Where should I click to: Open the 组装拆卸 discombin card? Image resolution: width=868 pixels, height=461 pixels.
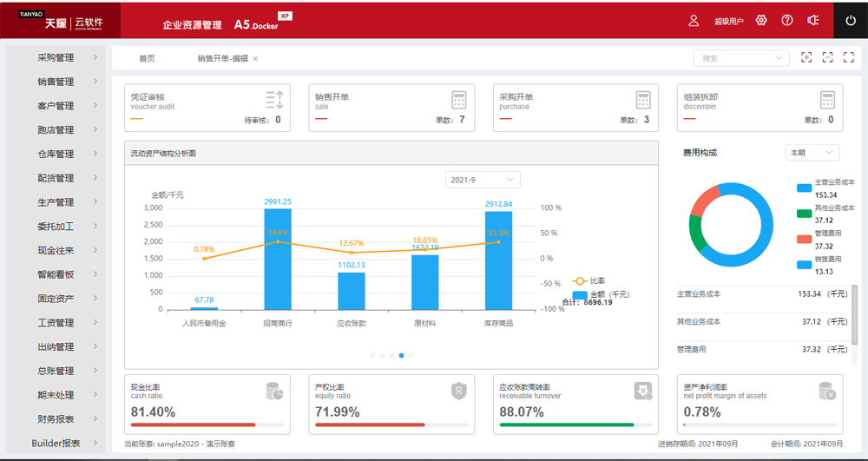760,108
